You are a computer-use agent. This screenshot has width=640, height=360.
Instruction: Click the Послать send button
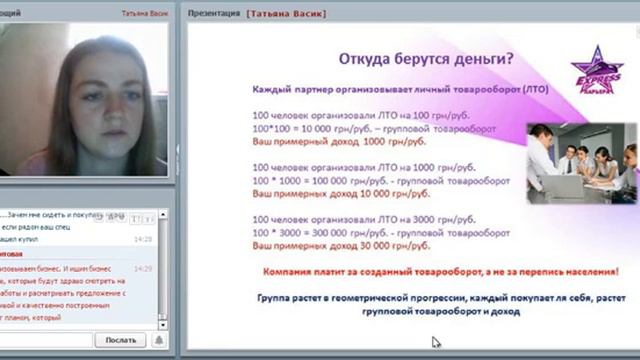tap(120, 340)
